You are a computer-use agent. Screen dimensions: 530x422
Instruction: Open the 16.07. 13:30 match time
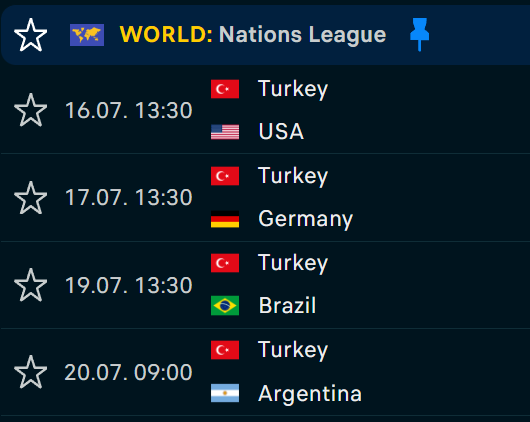pos(129,111)
